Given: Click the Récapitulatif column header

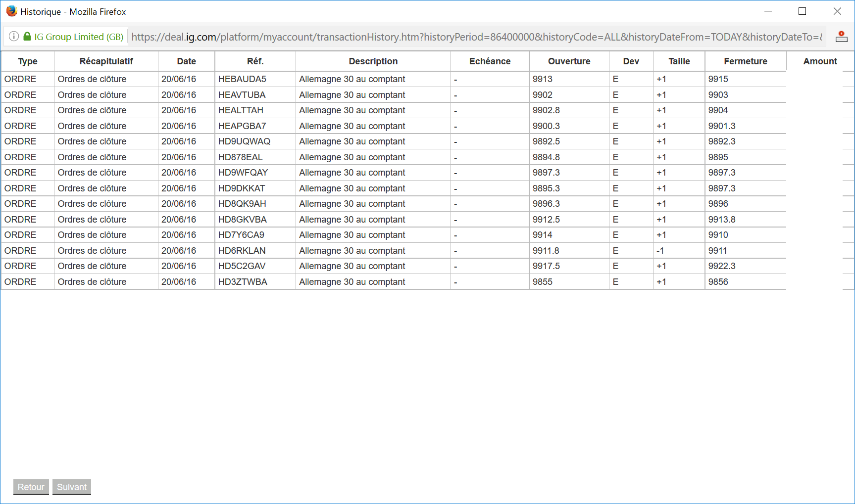Looking at the screenshot, I should pyautogui.click(x=106, y=61).
